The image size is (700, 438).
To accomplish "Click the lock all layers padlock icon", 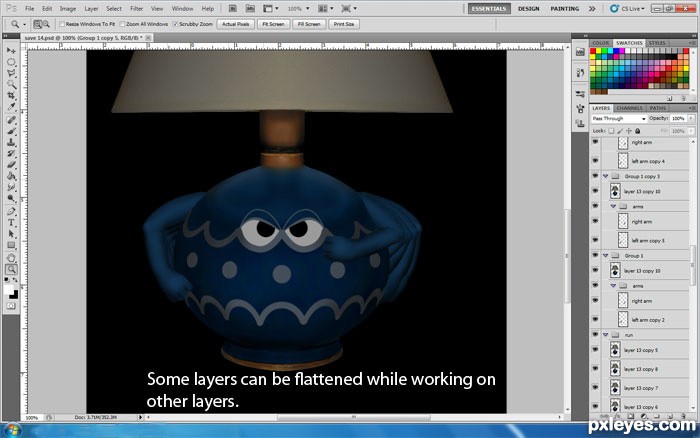I will pyautogui.click(x=638, y=131).
